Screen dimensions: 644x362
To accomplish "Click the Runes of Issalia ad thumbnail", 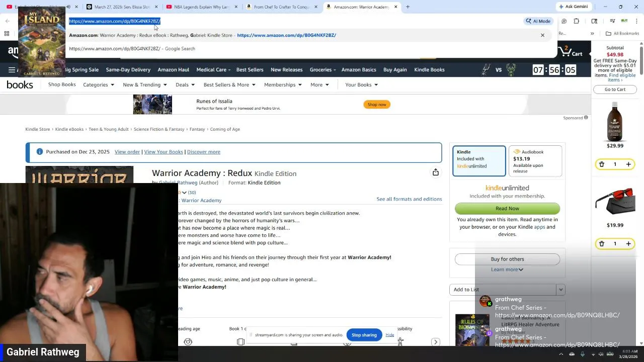I will (x=152, y=105).
